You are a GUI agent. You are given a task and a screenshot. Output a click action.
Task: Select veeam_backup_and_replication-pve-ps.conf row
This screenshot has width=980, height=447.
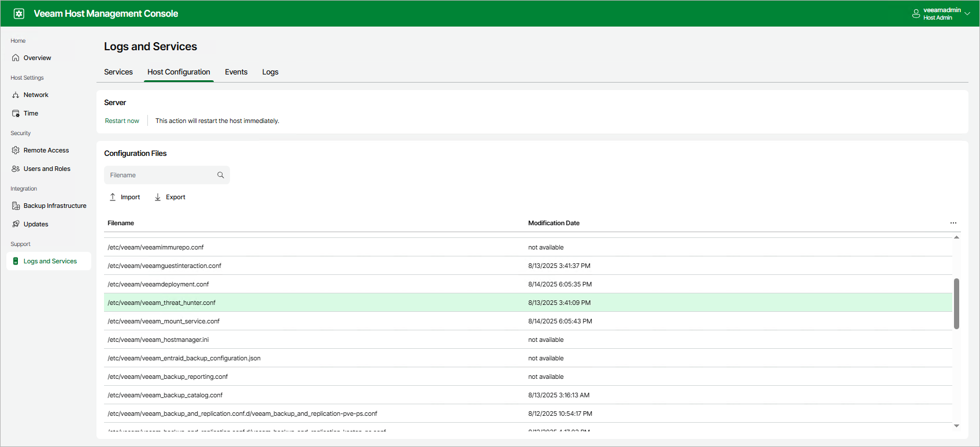tap(528, 414)
